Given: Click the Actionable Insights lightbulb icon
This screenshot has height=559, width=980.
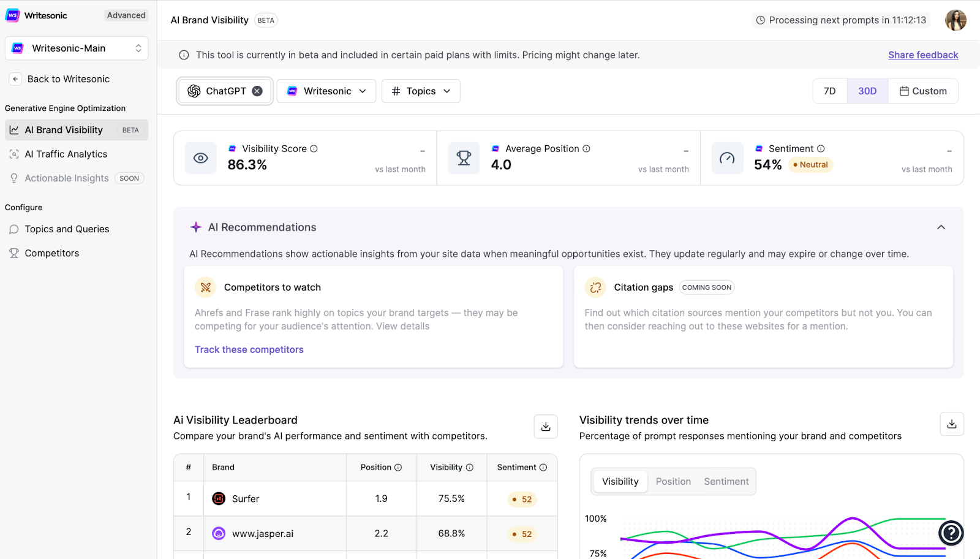Looking at the screenshot, I should pos(14,178).
